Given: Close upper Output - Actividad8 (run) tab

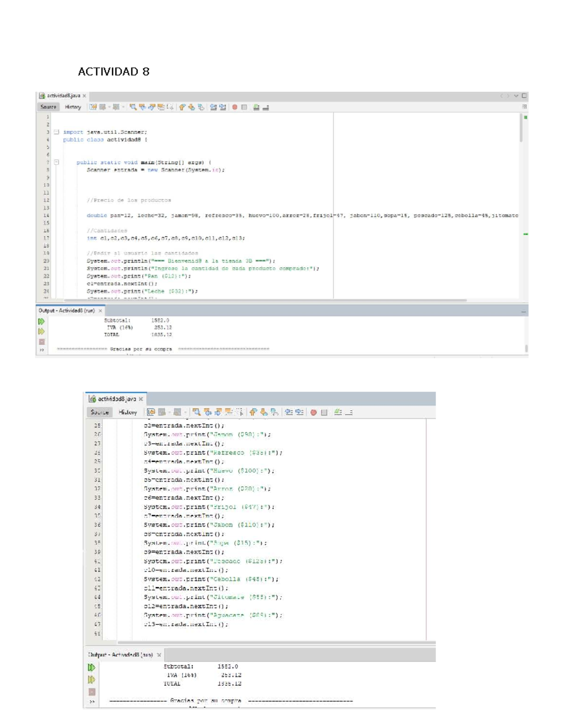Looking at the screenshot, I should pyautogui.click(x=100, y=310).
